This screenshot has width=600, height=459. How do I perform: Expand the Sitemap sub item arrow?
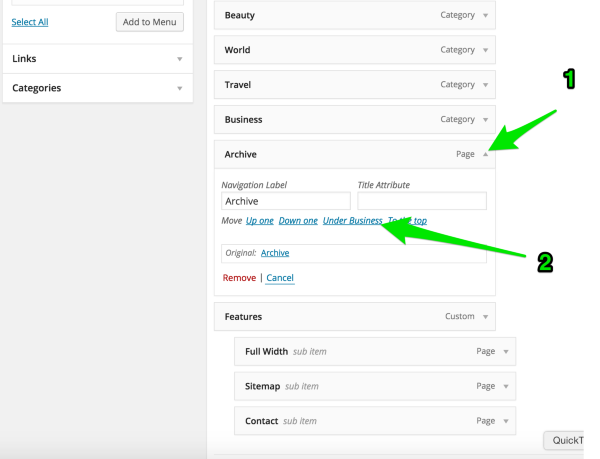(506, 386)
